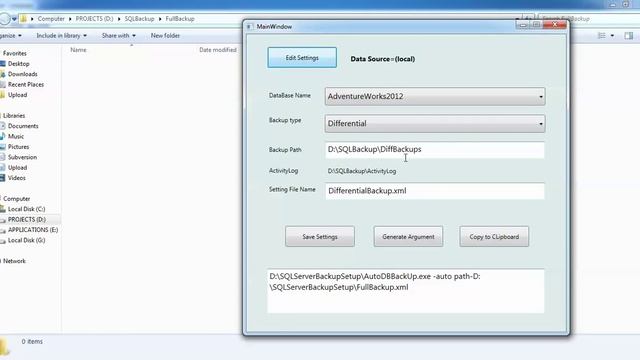Sort by Date modified column header
640x360 pixels.
(218, 50)
